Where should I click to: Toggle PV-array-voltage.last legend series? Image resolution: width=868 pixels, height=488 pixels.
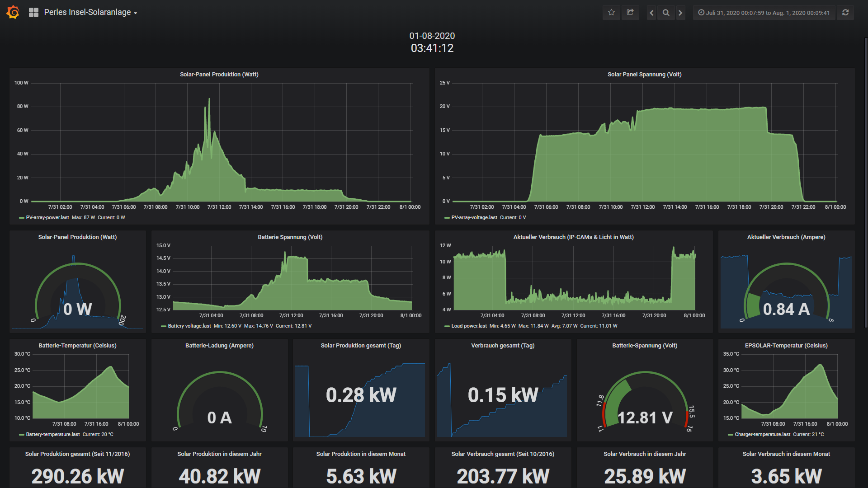click(x=474, y=217)
